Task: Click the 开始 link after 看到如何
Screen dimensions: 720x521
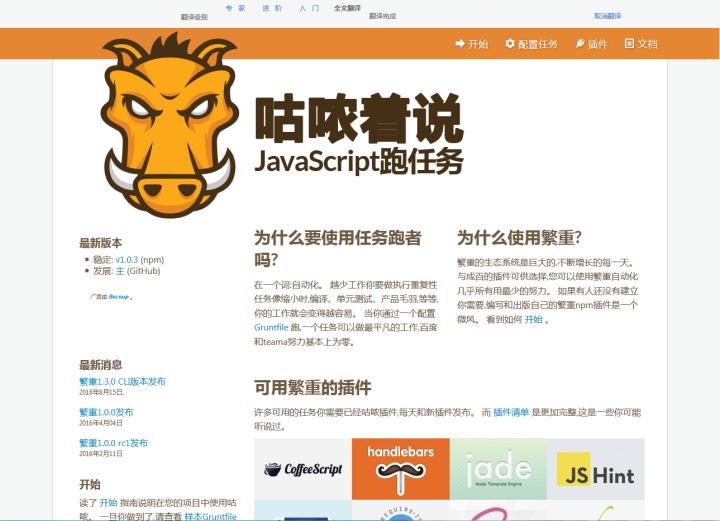Action: (x=534, y=319)
